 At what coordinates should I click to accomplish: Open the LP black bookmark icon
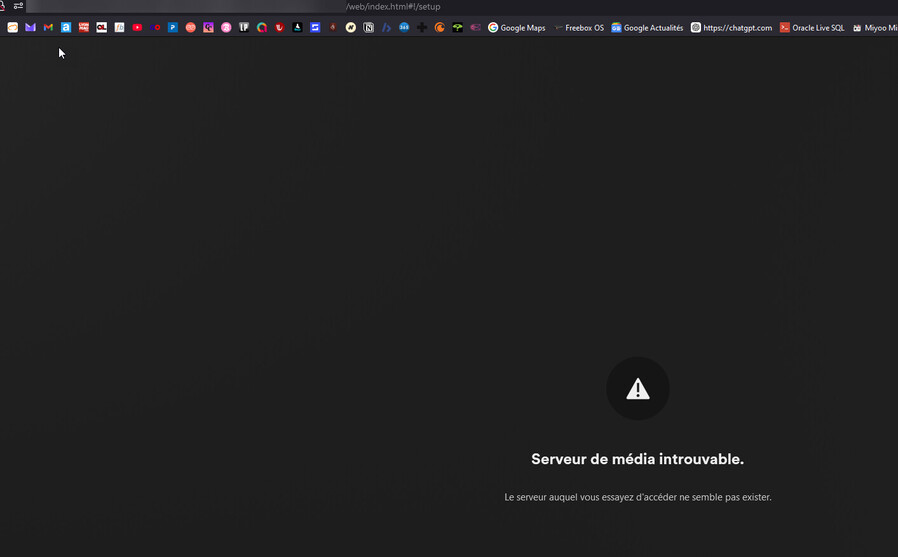(244, 27)
